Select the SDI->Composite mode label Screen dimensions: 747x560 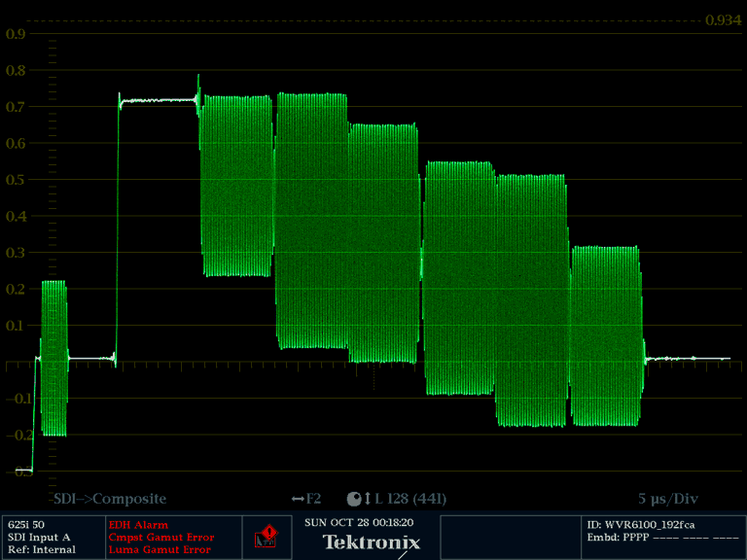110,499
